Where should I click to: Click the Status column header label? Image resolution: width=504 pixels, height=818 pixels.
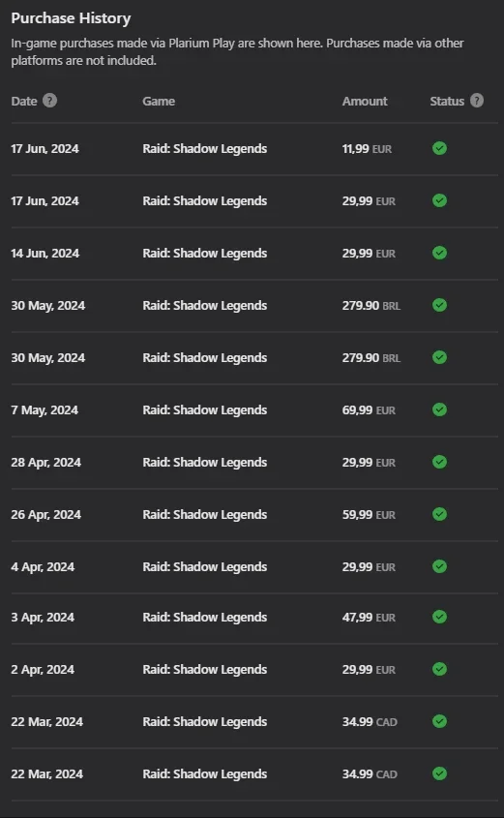tap(447, 102)
